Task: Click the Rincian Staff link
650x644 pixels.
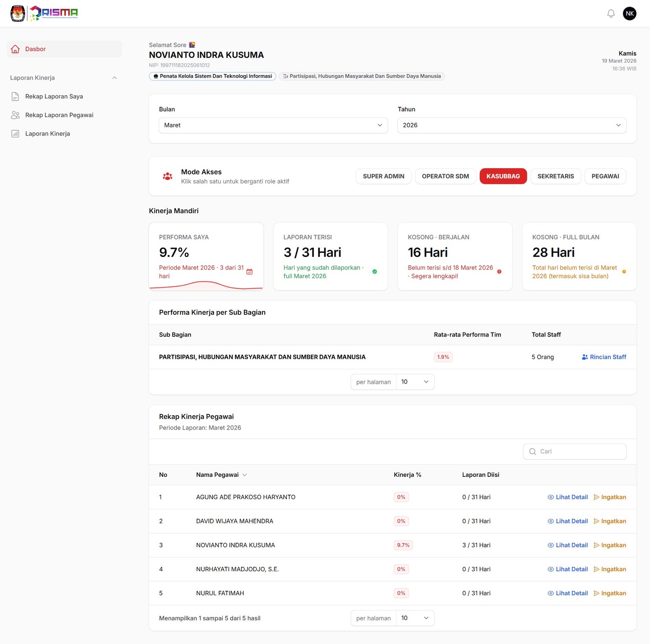Action: pos(604,357)
